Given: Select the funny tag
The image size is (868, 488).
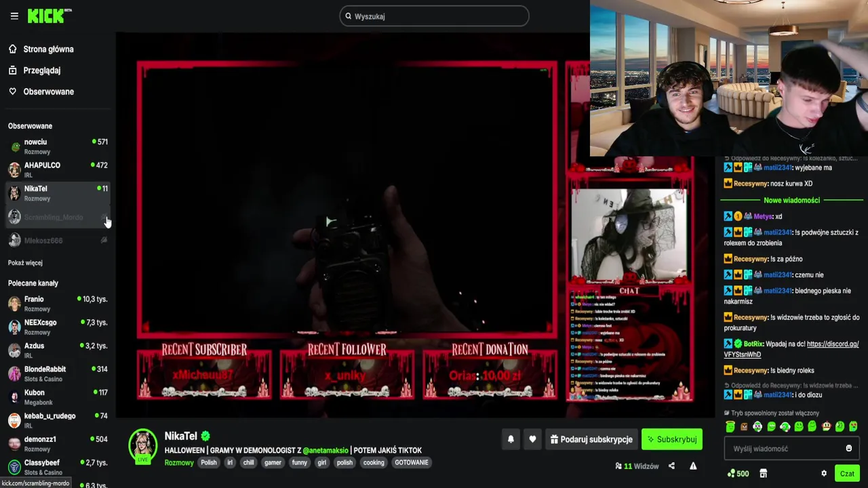Looking at the screenshot, I should point(300,462).
